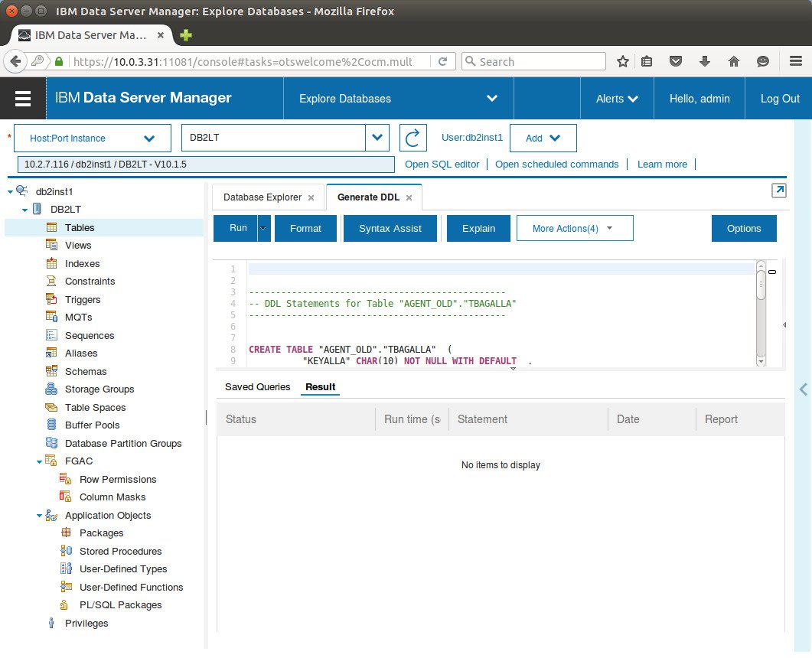Viewport: 812px width, 658px height.
Task: Sort results by Status column header
Action: (x=295, y=419)
